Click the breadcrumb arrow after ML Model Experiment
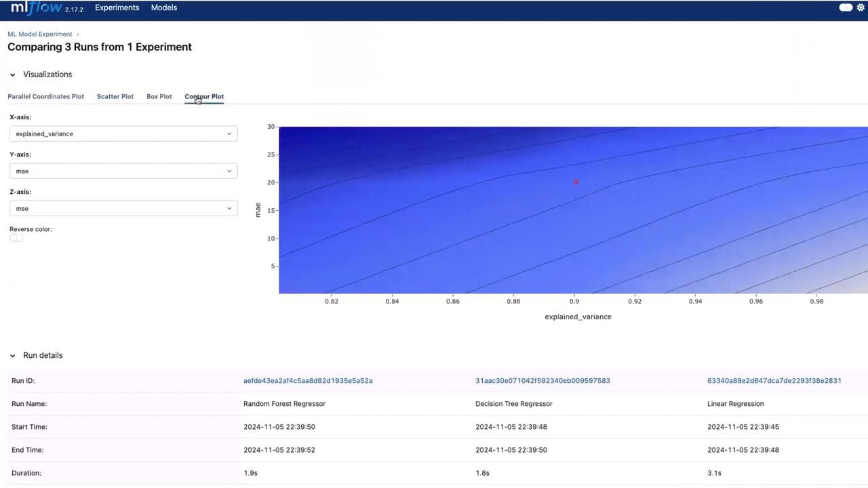This screenshot has height=488, width=868. tap(77, 34)
